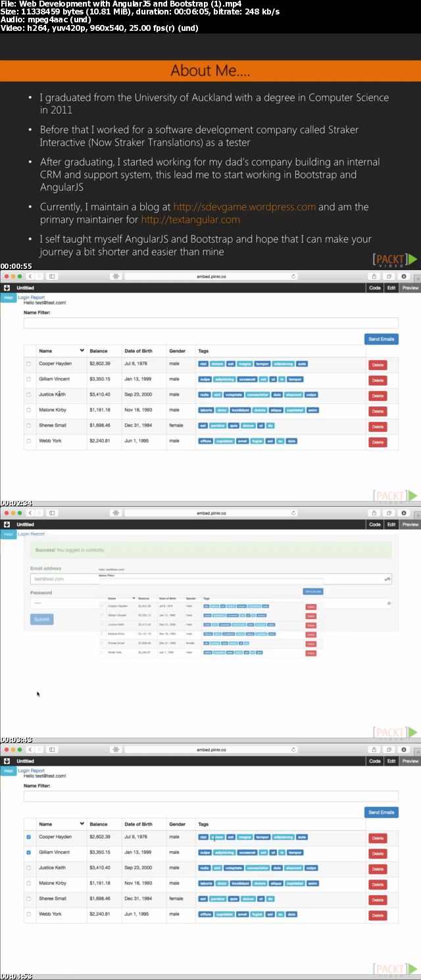Uncheck Gilliam Vincent's checkbox in the 00:04:53 frame
421x980 pixels.
(x=28, y=852)
